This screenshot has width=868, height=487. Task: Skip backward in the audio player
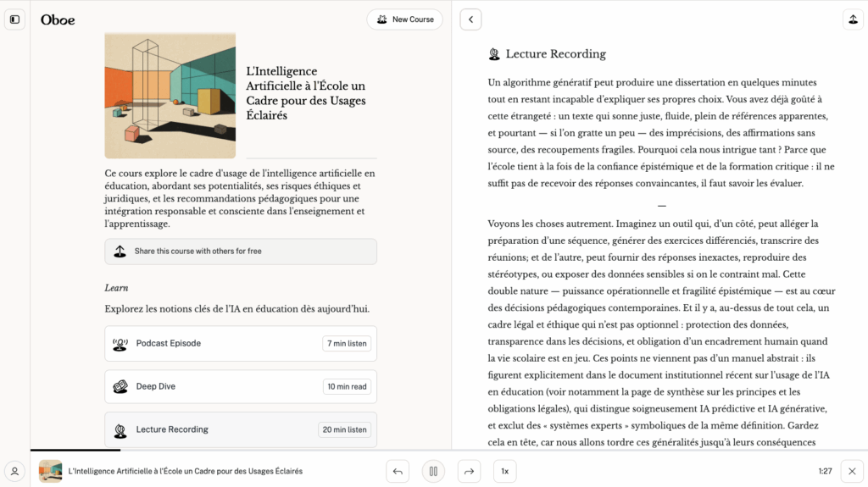[397, 471]
